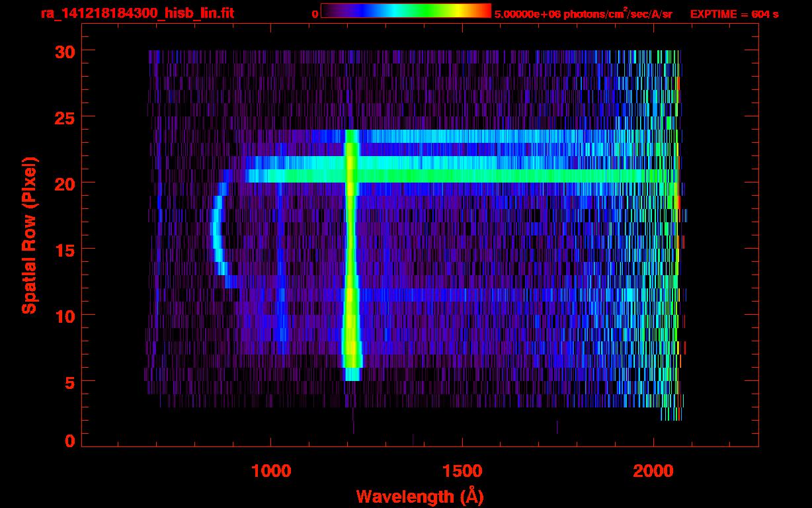This screenshot has height=508, width=812.
Task: Click the x-axis tick label 1000
Action: pyautogui.click(x=271, y=471)
